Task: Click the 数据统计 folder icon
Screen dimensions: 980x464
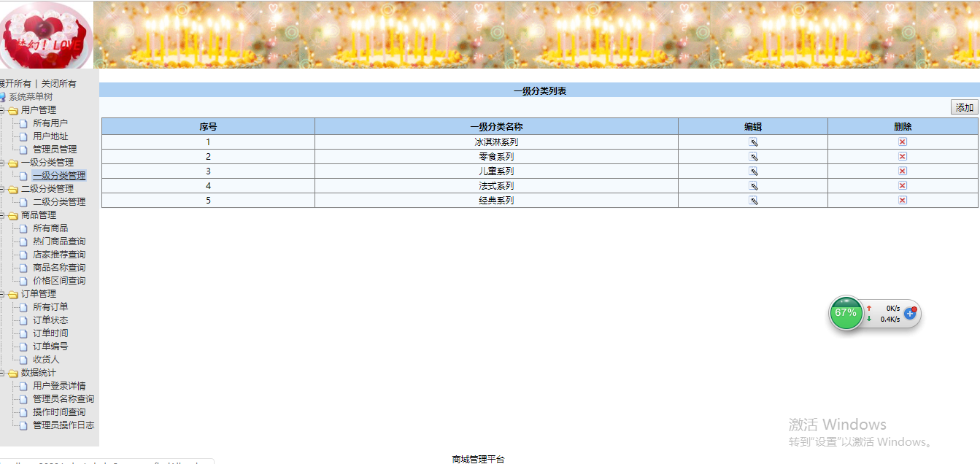Action: 13,373
